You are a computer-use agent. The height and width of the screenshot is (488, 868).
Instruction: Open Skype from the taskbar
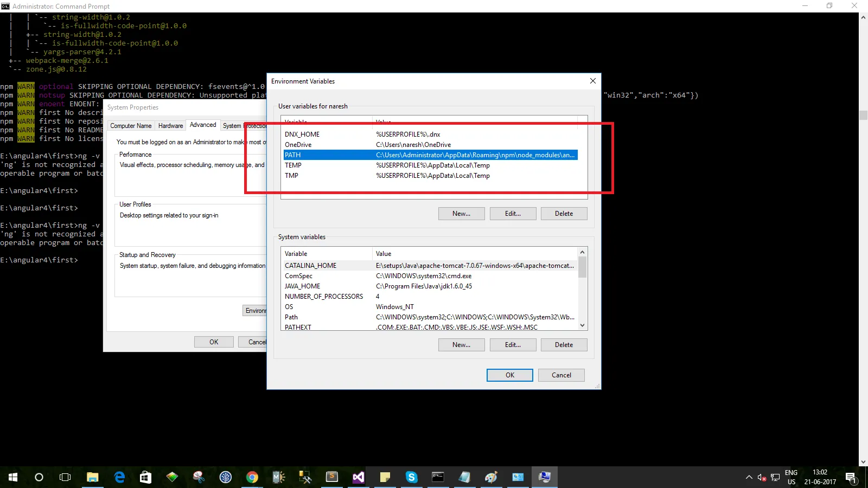click(411, 477)
